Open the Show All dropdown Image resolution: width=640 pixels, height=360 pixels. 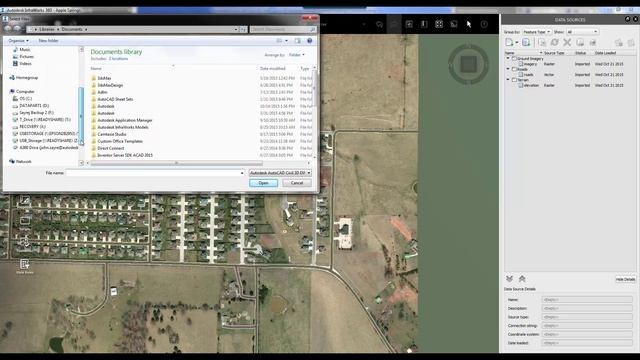coord(582,32)
